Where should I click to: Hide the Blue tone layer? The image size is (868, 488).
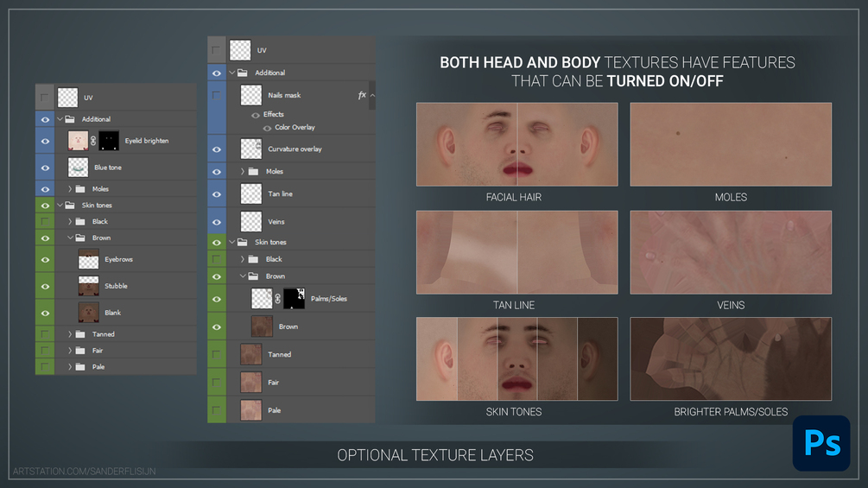coord(45,168)
